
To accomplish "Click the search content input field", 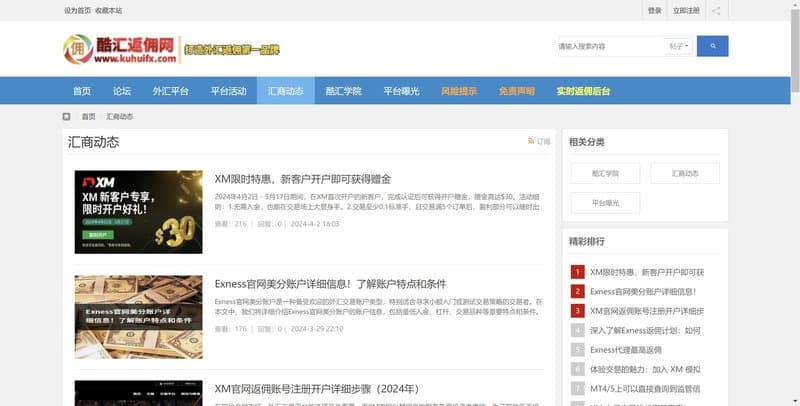I will coord(608,46).
